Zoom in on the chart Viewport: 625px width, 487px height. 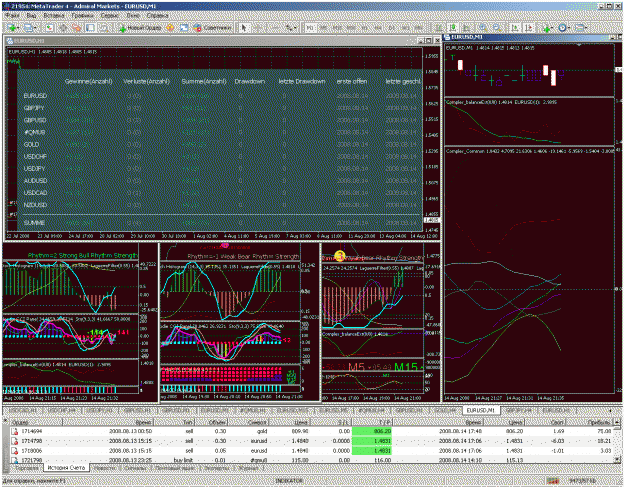tap(483, 28)
